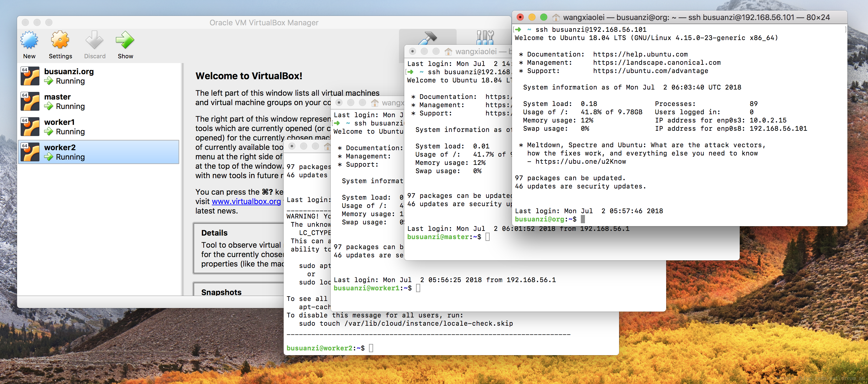Click the worker1 VM OS icon

(30, 127)
